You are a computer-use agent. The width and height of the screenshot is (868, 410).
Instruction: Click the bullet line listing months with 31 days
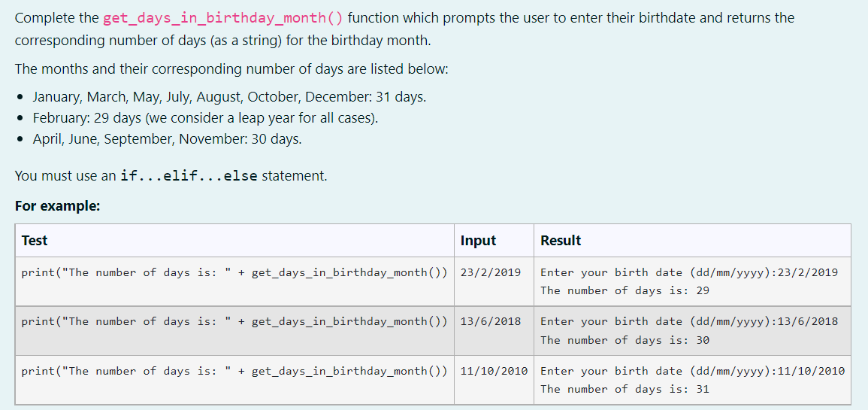tap(229, 97)
